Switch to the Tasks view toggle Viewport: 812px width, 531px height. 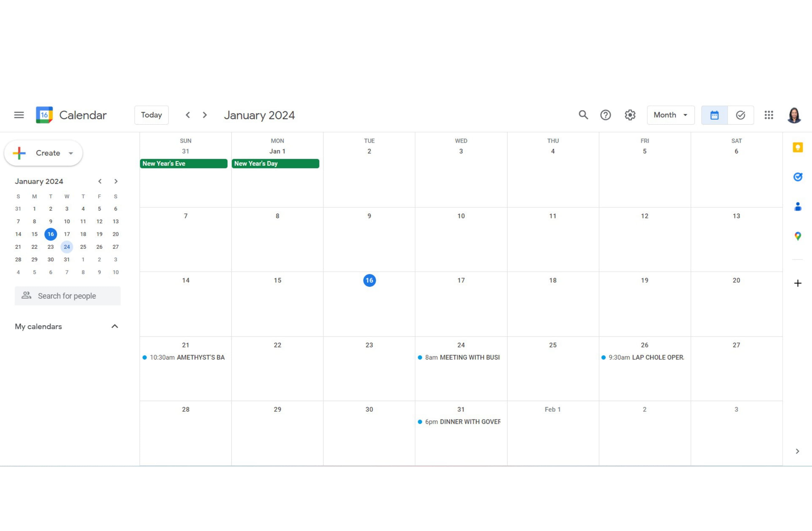pos(740,115)
